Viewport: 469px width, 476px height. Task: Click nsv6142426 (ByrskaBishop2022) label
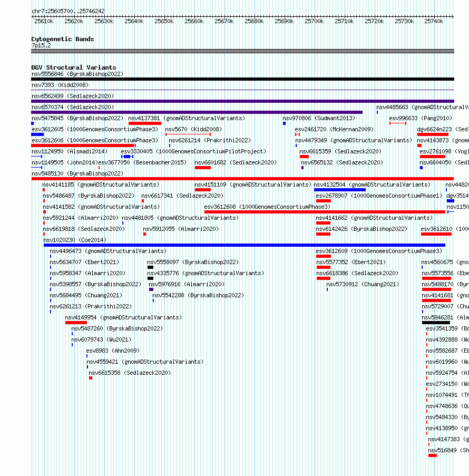pyautogui.click(x=361, y=229)
